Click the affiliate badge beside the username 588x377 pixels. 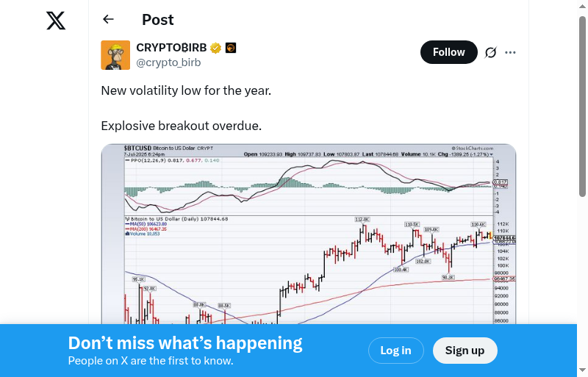click(231, 49)
